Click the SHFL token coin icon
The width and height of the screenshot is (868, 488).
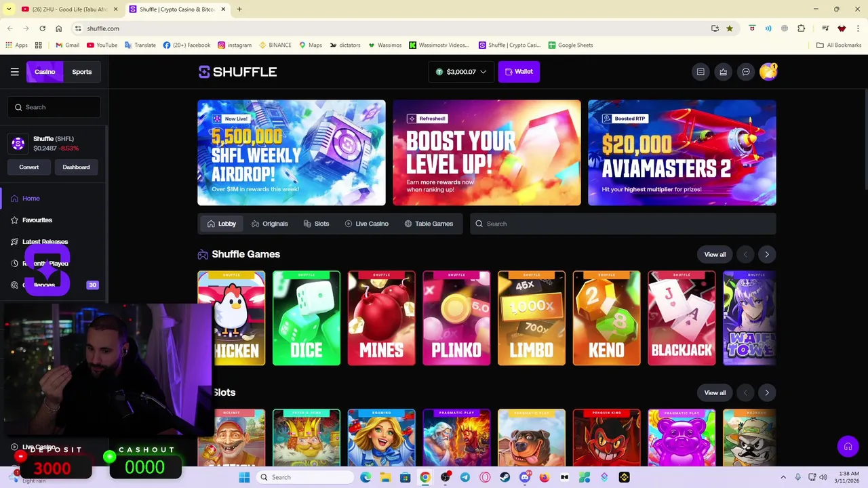18,143
